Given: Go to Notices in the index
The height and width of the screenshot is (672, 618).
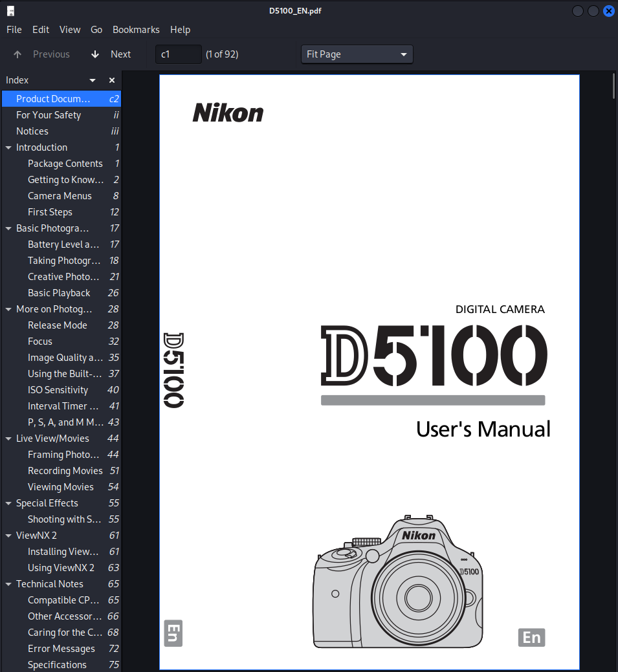Looking at the screenshot, I should (x=61, y=131).
